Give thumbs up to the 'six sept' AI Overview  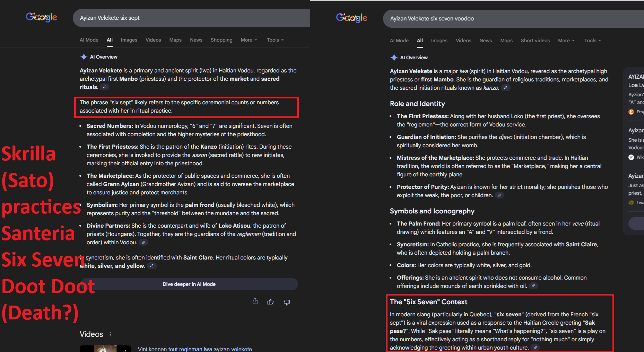pyautogui.click(x=270, y=302)
